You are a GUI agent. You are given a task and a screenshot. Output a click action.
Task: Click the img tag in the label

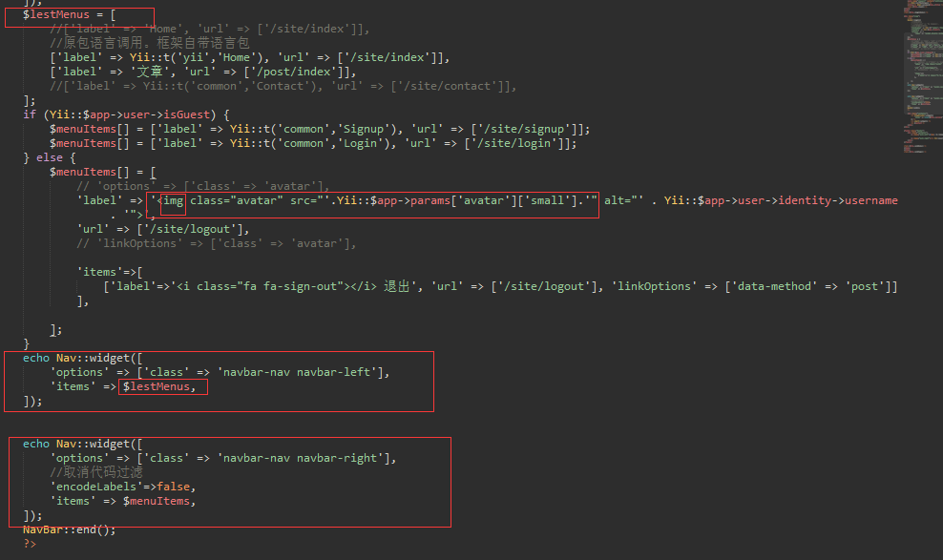tap(173, 200)
